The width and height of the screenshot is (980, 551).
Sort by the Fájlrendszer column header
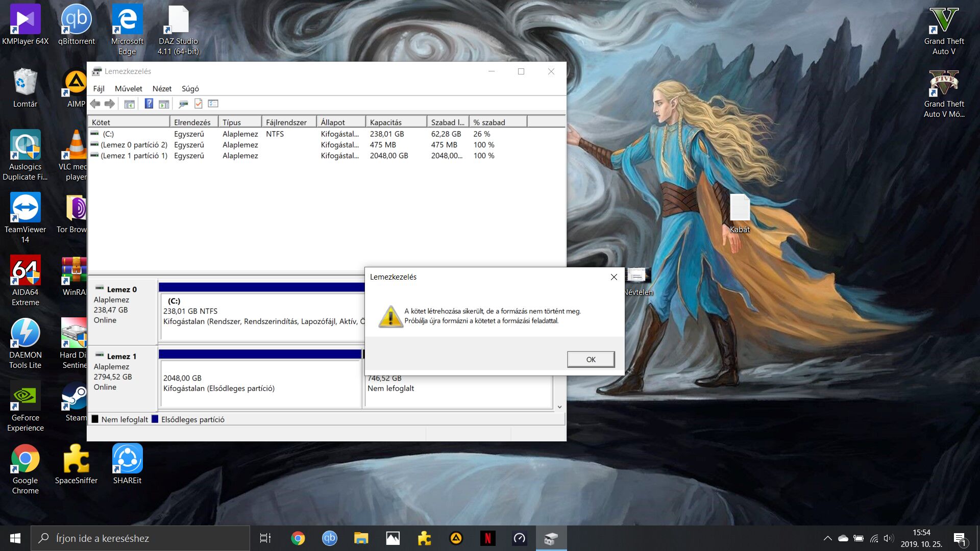289,122
